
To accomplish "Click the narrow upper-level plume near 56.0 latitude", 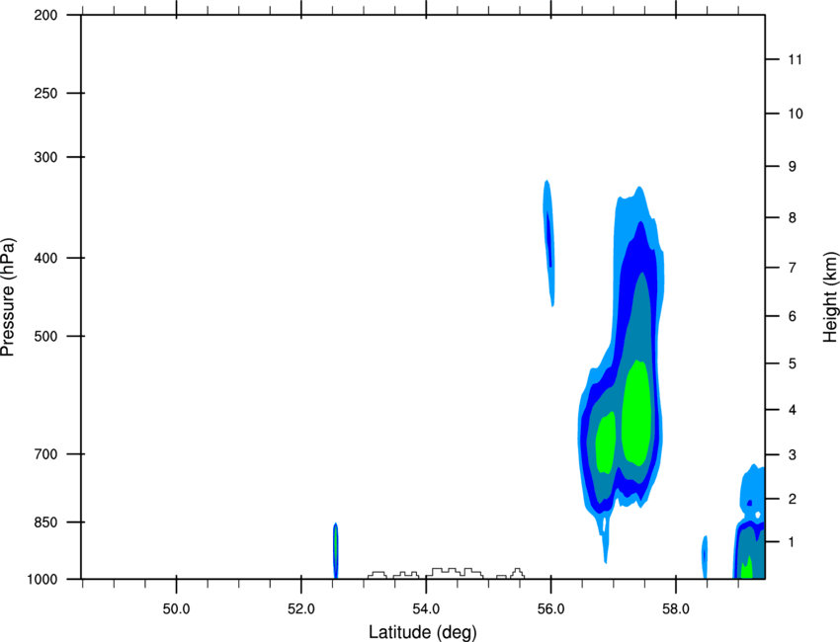I will coord(548,243).
